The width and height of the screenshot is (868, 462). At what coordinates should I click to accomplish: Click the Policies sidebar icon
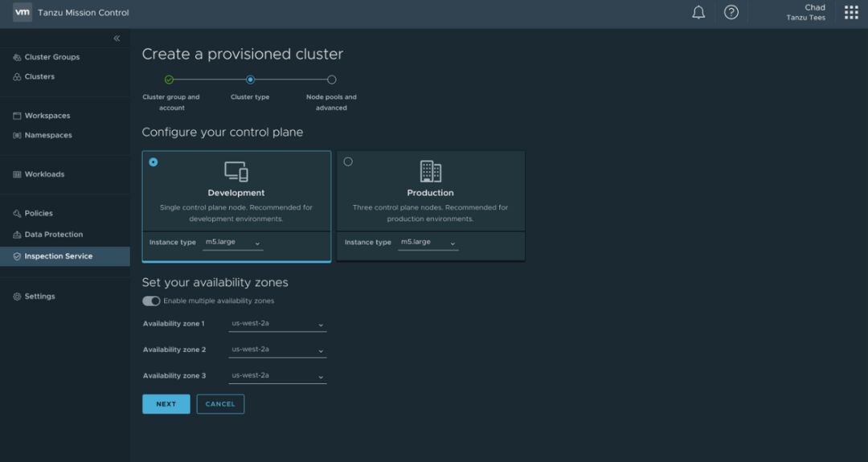click(x=17, y=214)
